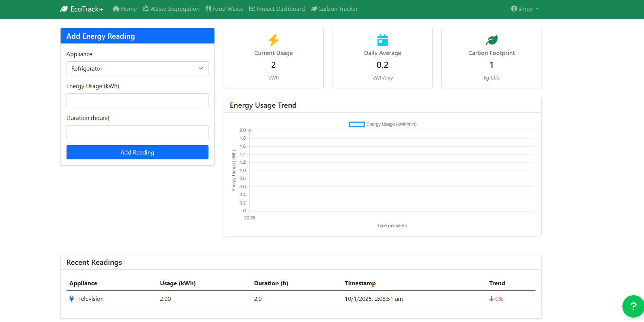
Task: Click the EcoTrack+ brand name
Action: point(87,9)
